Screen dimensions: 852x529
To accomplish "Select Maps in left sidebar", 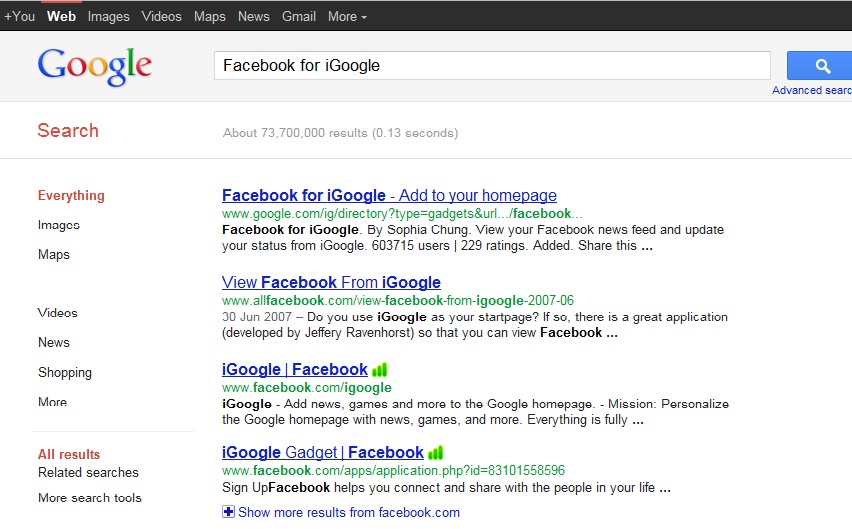I will (x=54, y=254).
